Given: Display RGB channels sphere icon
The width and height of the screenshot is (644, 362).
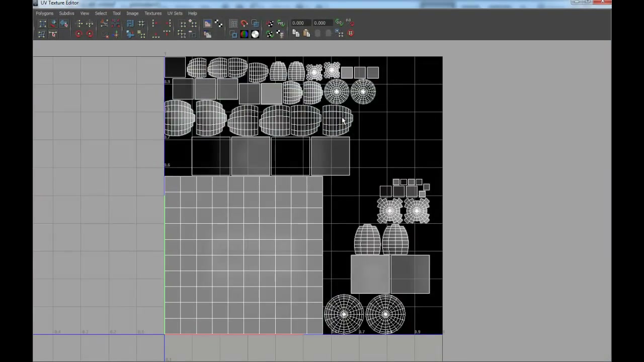Looking at the screenshot, I should [x=244, y=34].
